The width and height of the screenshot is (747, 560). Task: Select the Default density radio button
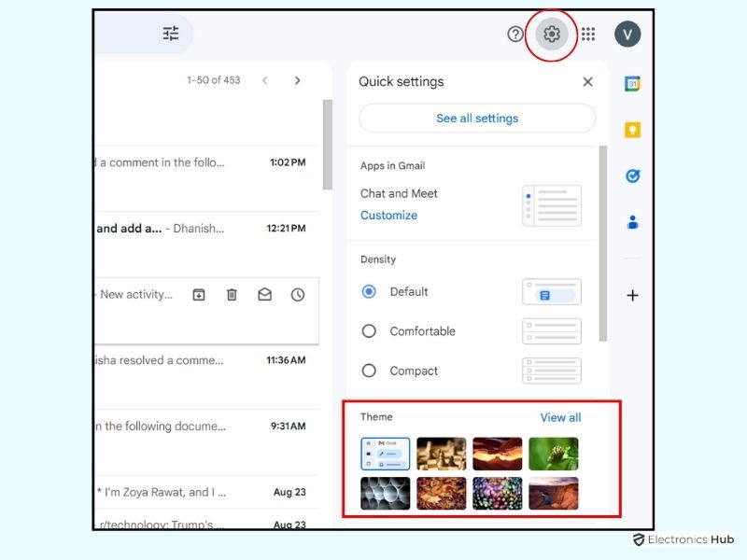pyautogui.click(x=369, y=291)
